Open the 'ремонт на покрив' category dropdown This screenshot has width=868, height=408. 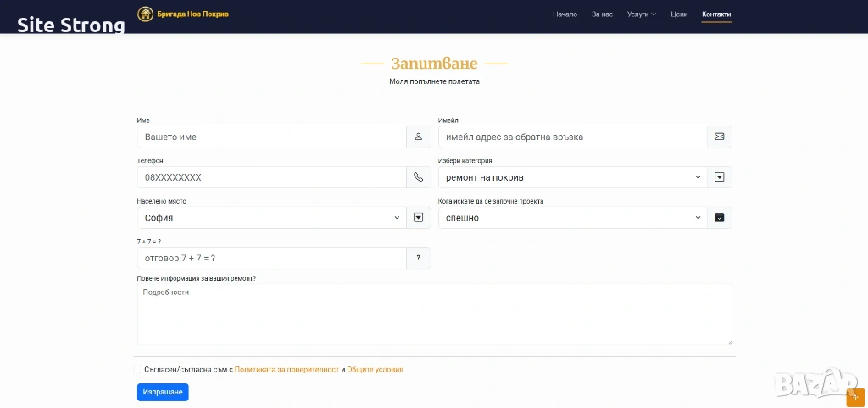coord(573,177)
